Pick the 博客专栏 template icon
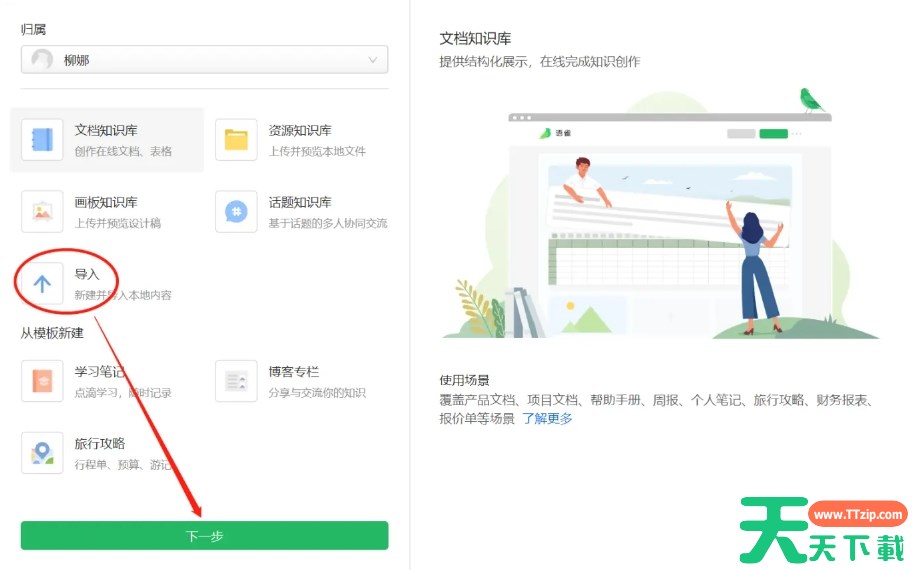Viewport: 912px width, 570px height. click(236, 381)
